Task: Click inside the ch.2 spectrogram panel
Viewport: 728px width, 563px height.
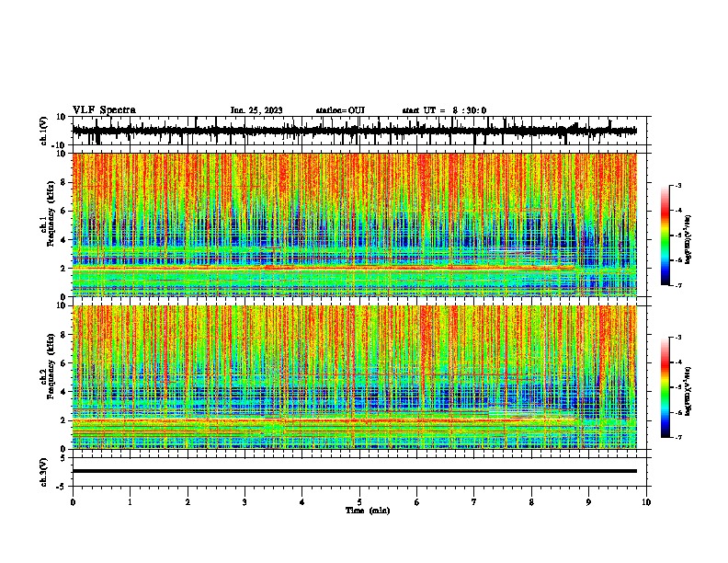Action: click(x=354, y=377)
